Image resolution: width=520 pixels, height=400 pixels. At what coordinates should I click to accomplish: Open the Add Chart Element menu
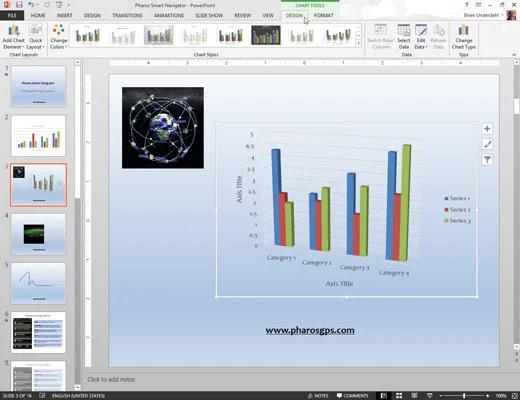tap(13, 37)
